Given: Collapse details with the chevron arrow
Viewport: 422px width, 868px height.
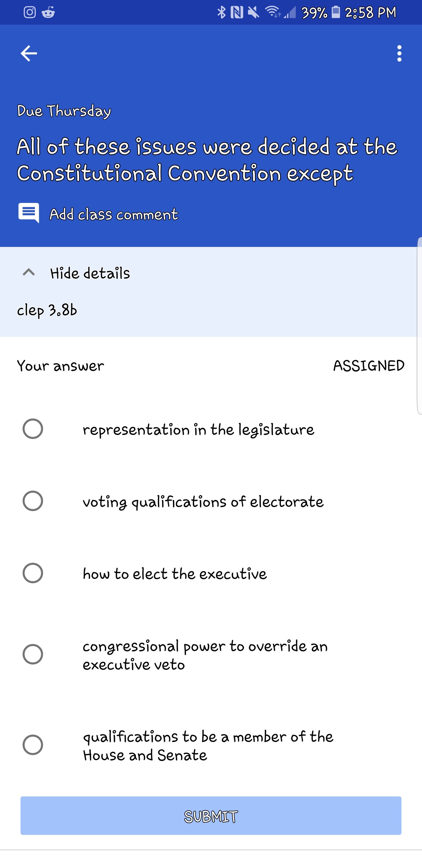Looking at the screenshot, I should [29, 272].
